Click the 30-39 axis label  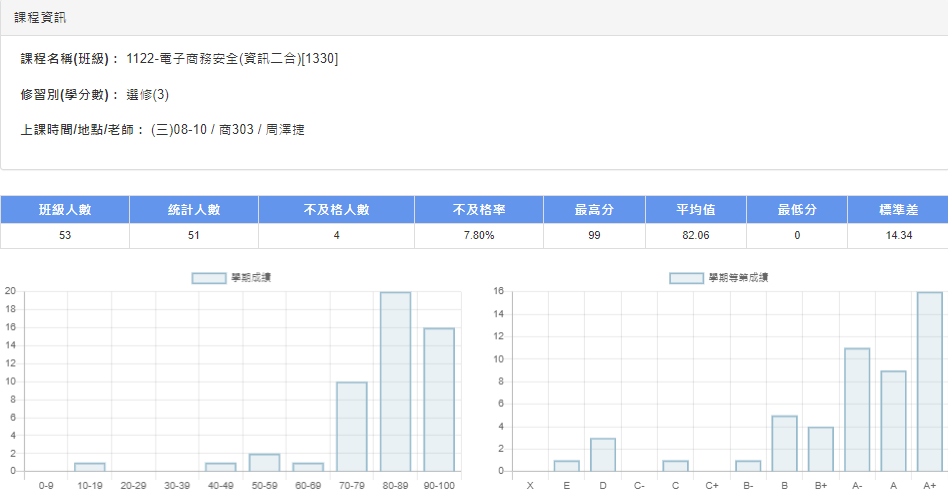click(177, 486)
